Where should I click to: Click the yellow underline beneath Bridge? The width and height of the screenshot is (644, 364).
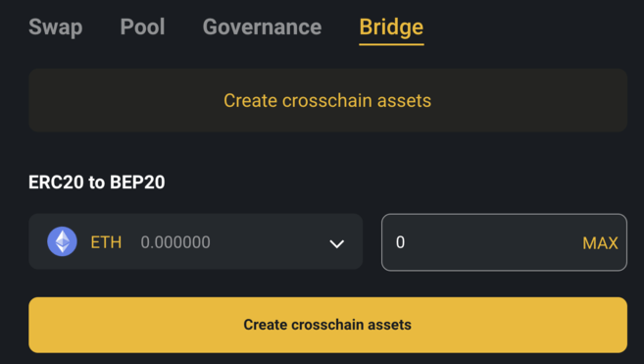tap(391, 44)
